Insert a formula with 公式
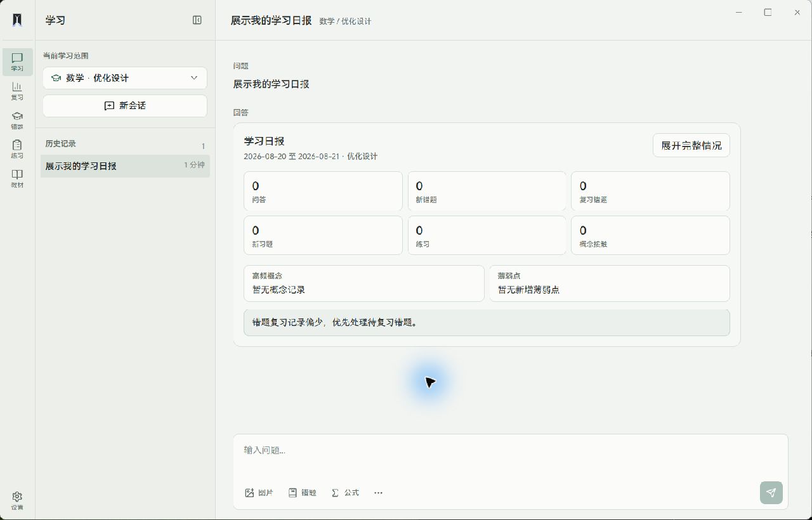812x520 pixels. coord(345,493)
